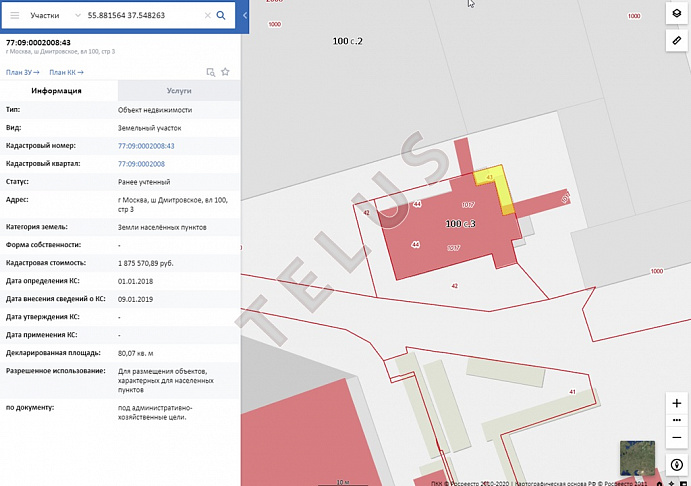Click the date value 01.01.2018

tap(135, 281)
